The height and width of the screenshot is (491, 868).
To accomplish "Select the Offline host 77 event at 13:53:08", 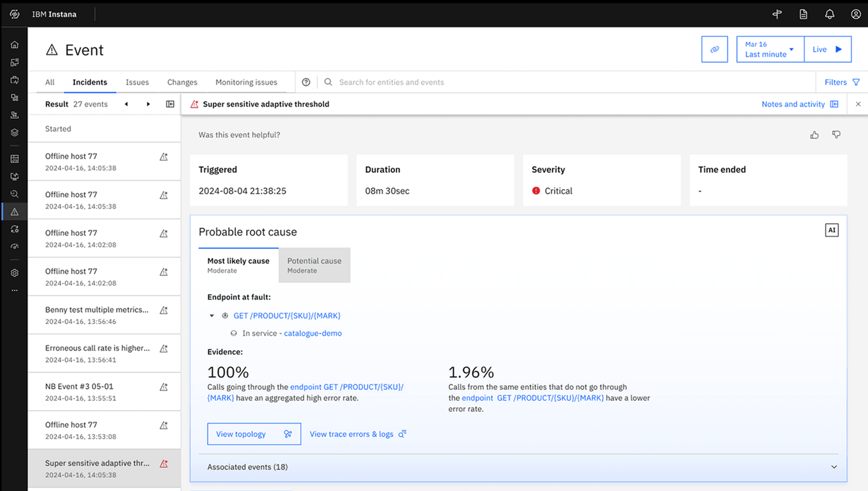I will click(x=104, y=430).
